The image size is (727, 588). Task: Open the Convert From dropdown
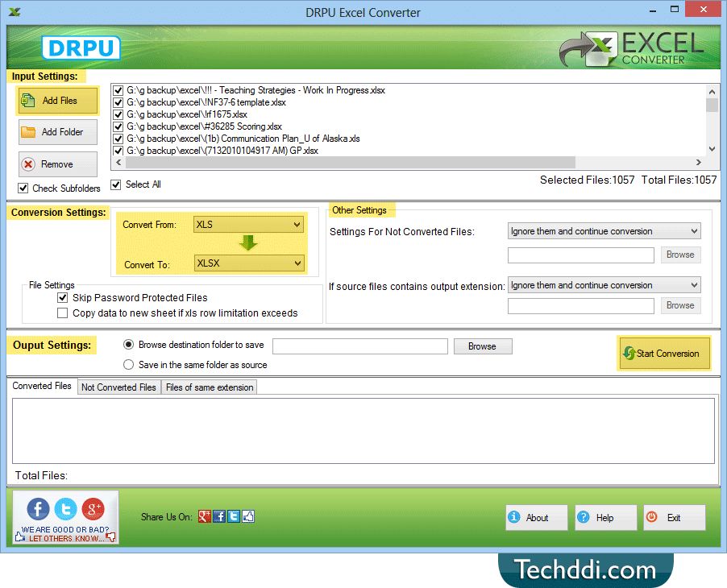click(248, 225)
